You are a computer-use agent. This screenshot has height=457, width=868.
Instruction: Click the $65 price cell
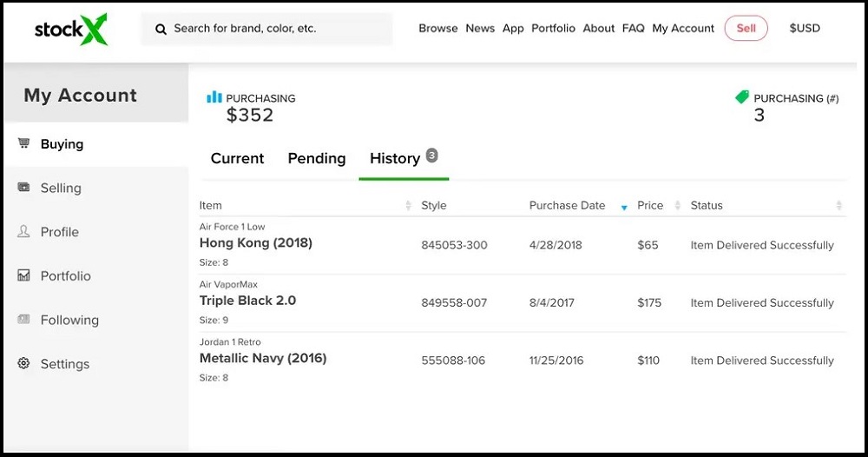(648, 245)
